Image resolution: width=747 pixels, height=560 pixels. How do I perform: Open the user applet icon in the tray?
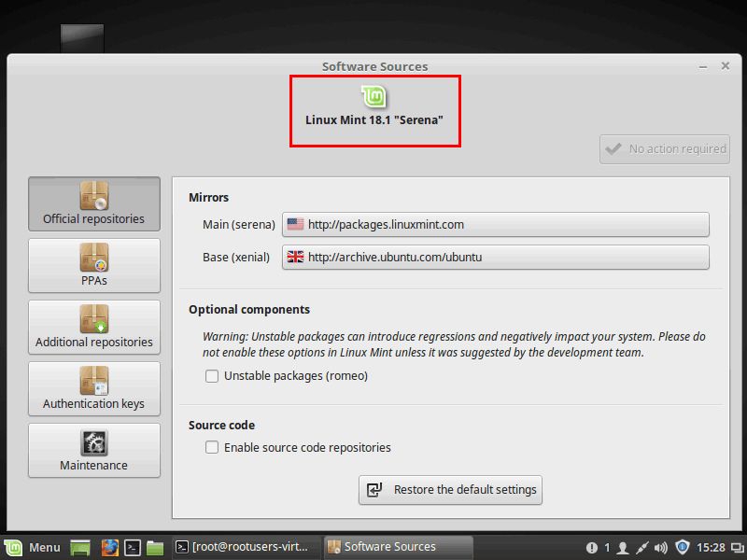623,548
